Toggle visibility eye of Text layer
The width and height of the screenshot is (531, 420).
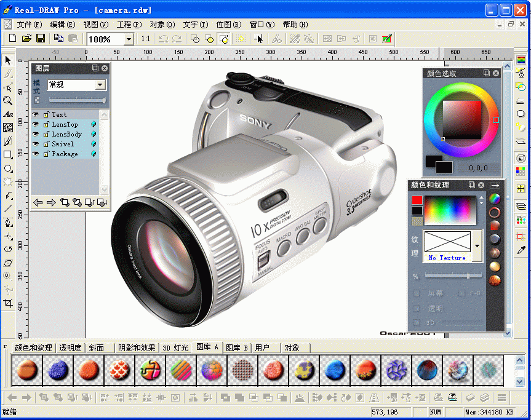tap(36, 114)
